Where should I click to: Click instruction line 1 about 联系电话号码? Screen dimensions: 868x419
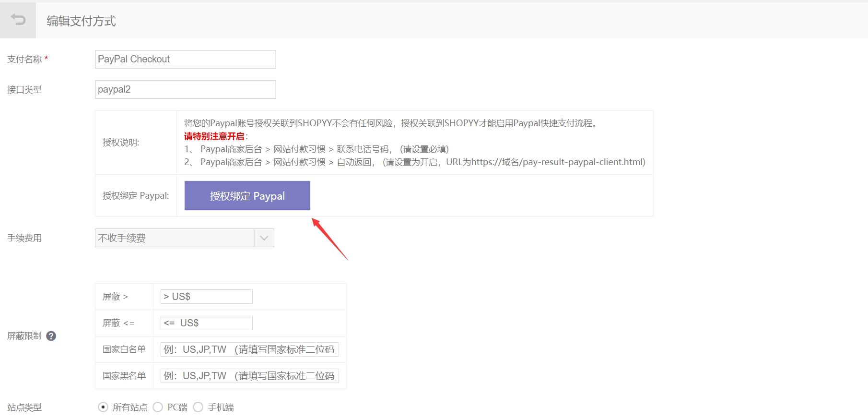317,149
